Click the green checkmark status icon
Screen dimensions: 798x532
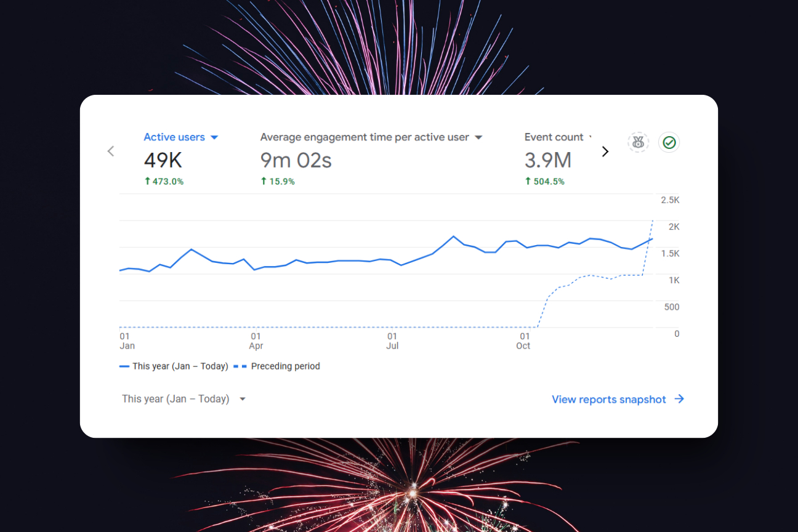point(669,143)
